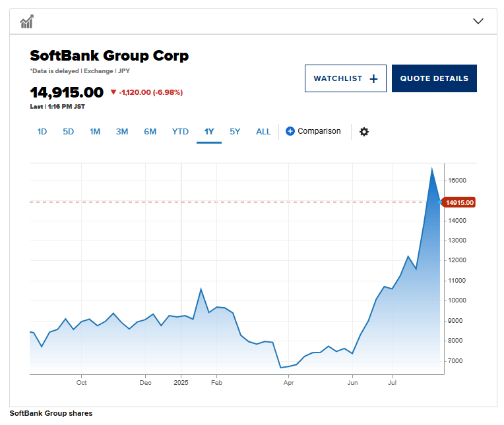The width and height of the screenshot is (504, 425).
Task: View the ALL time range
Action: [263, 132]
